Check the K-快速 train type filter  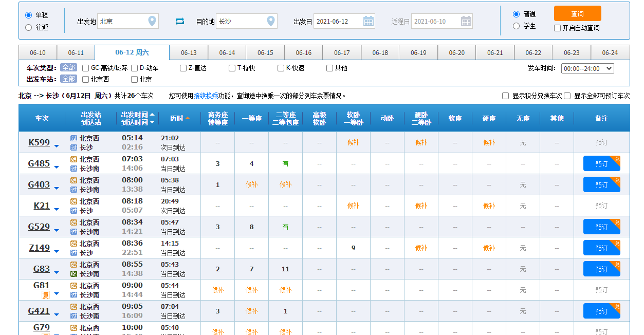point(281,68)
